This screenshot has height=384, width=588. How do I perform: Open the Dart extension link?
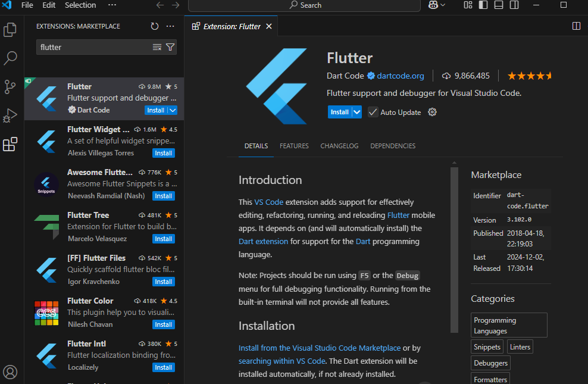coord(263,242)
